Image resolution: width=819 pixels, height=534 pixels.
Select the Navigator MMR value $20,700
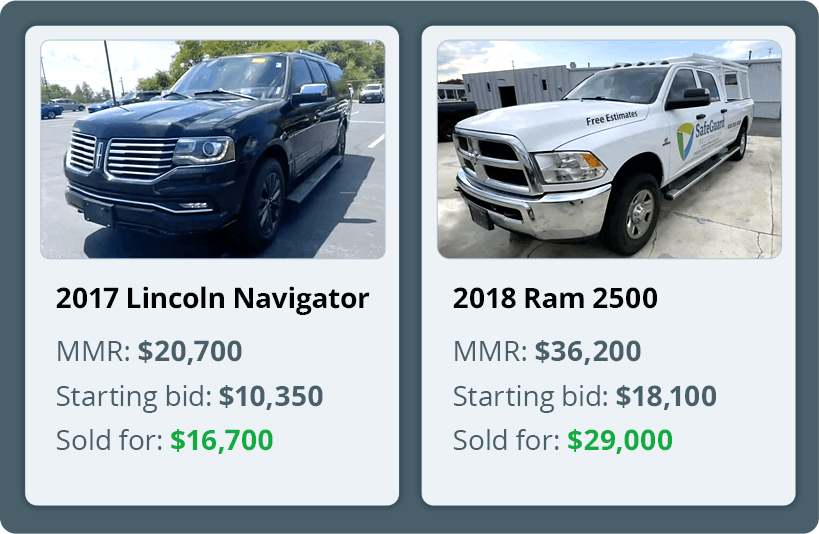pyautogui.click(x=190, y=351)
